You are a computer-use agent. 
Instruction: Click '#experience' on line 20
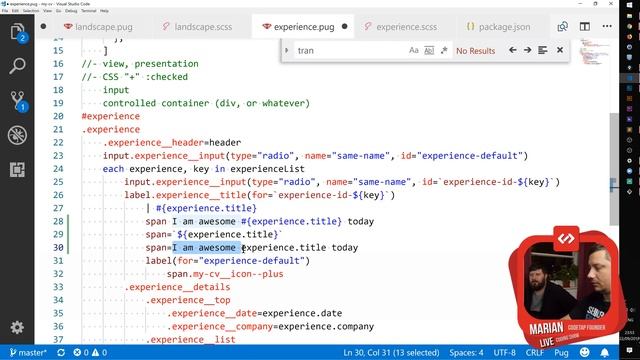(111, 116)
